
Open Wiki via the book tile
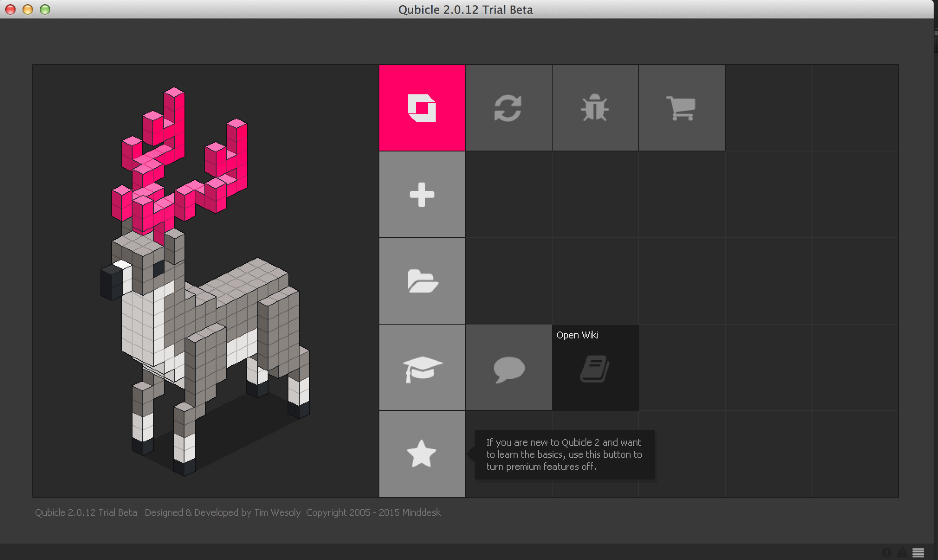click(x=595, y=367)
